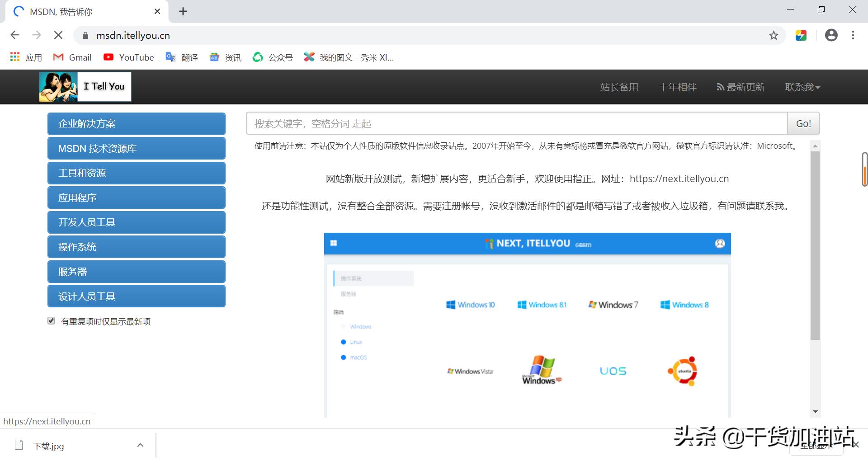Click the RSS icon next to 最新更新

coord(720,87)
